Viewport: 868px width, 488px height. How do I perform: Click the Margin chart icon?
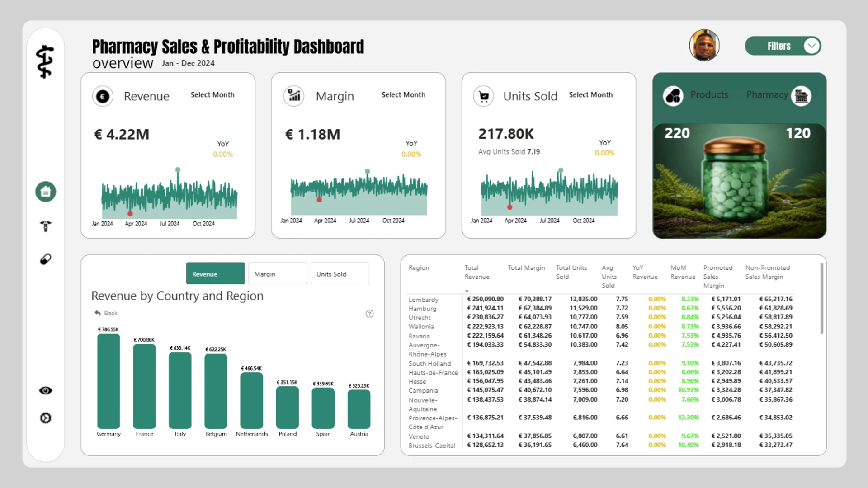pyautogui.click(x=294, y=96)
